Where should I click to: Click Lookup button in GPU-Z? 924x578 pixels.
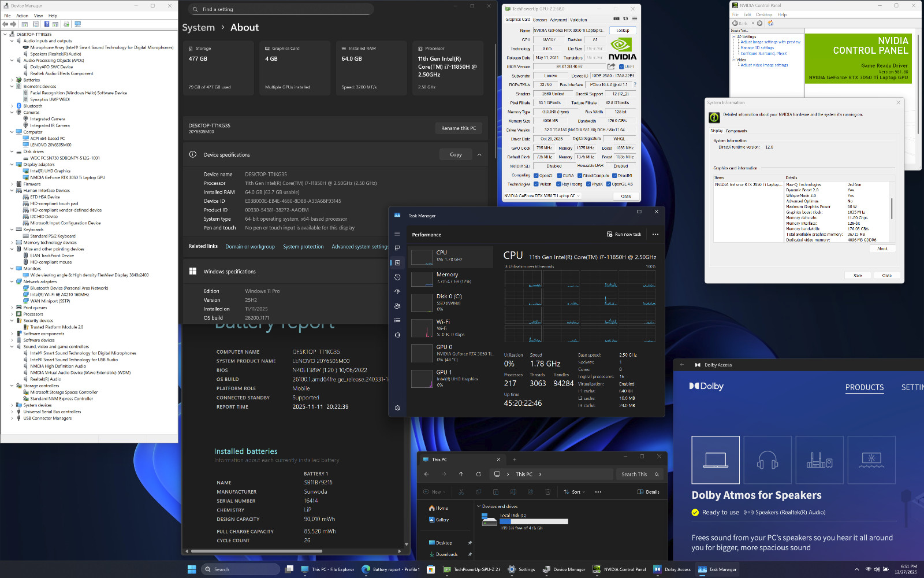[623, 31]
